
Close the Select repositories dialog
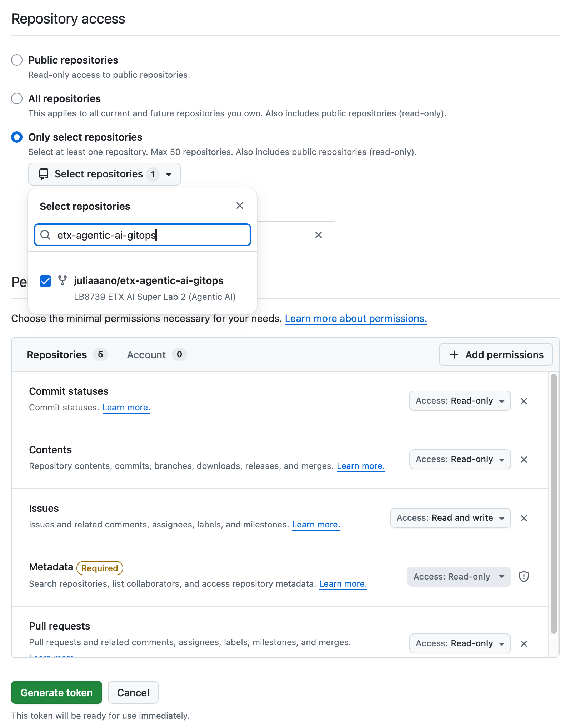(x=240, y=206)
